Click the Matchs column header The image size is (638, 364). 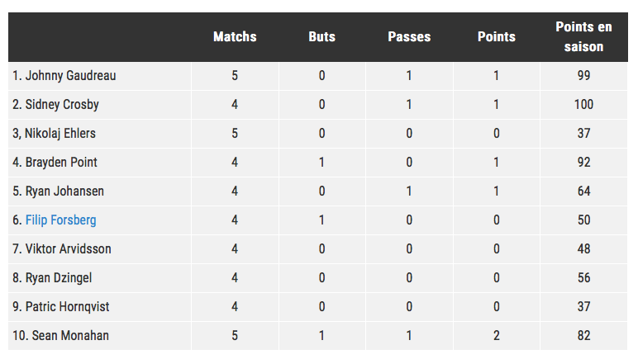tap(235, 37)
